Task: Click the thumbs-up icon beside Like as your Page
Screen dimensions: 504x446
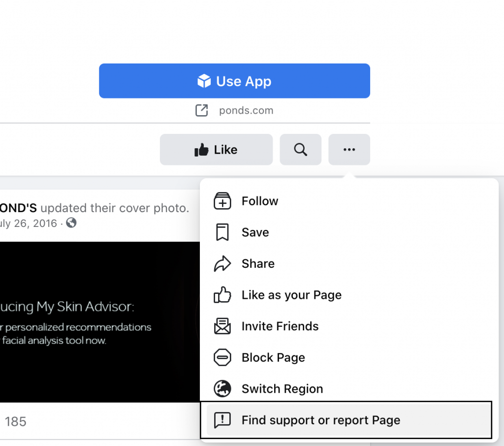Action: (222, 294)
